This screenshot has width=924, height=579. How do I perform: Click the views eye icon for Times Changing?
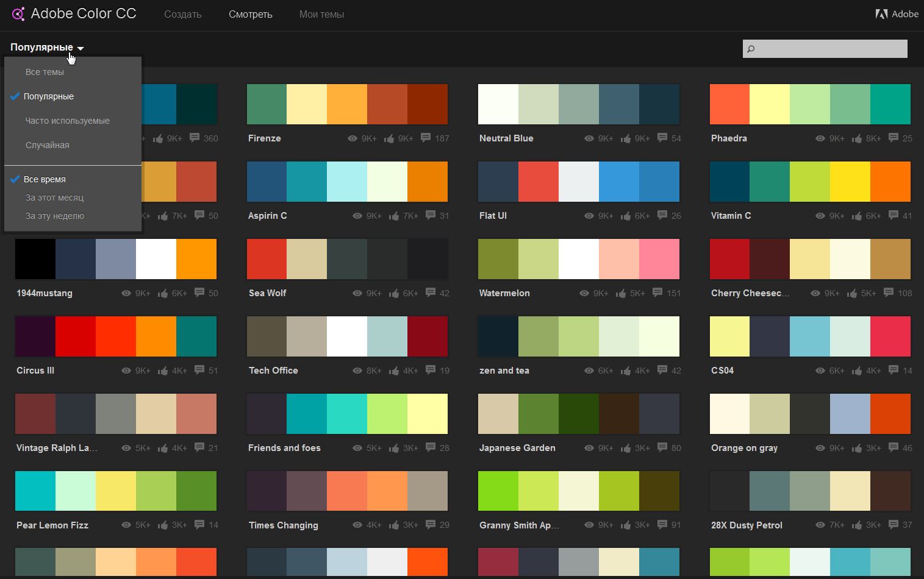pyautogui.click(x=357, y=525)
